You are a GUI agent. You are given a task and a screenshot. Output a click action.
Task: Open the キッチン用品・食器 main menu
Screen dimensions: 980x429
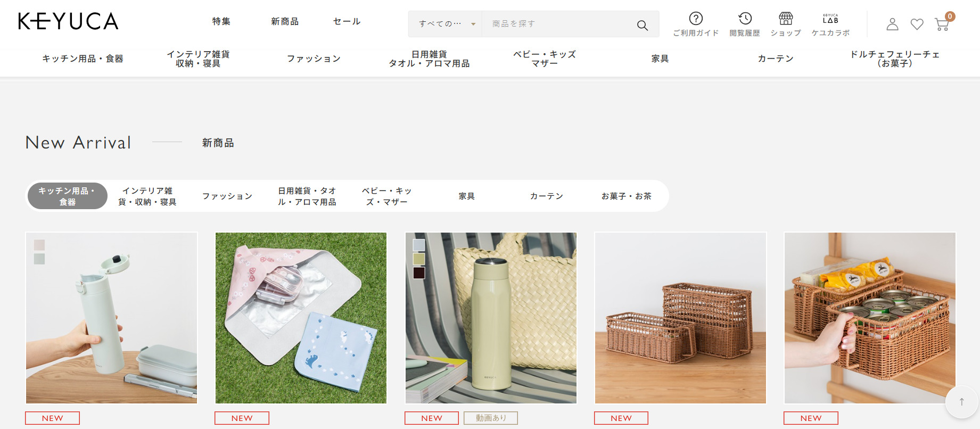point(83,59)
